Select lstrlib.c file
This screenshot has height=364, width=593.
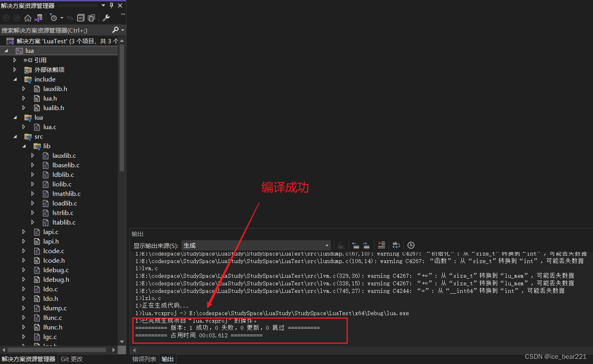[63, 213]
